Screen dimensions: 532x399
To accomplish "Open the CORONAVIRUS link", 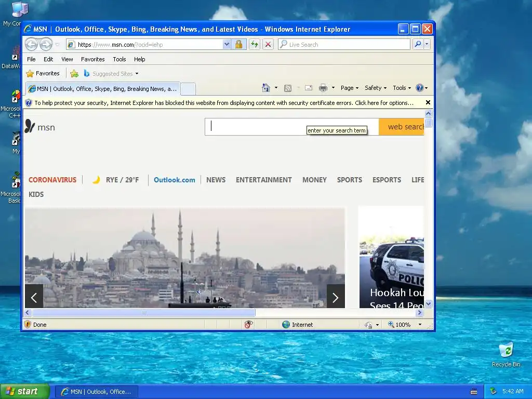I will (x=52, y=180).
